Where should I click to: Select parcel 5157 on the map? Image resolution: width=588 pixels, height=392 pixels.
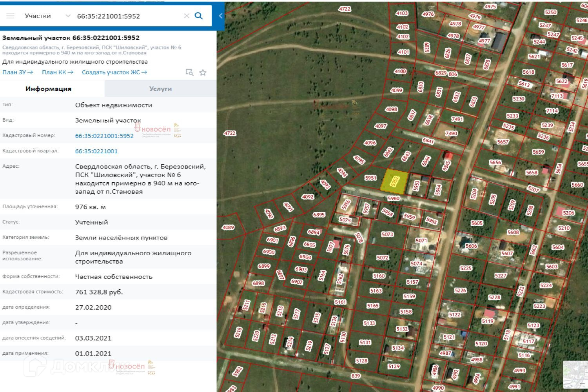412,282
